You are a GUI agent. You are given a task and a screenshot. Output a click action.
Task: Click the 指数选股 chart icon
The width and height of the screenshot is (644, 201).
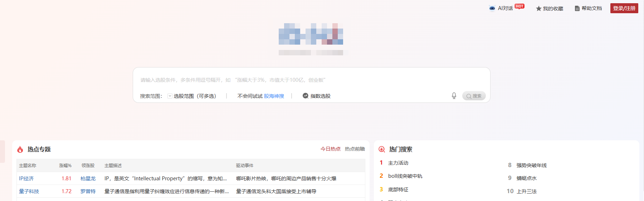pos(306,96)
